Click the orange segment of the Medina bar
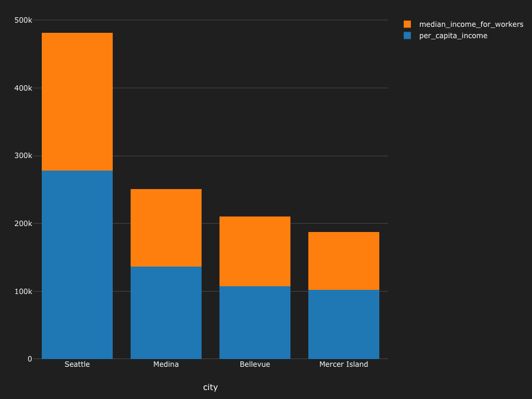532x399 pixels. point(166,227)
